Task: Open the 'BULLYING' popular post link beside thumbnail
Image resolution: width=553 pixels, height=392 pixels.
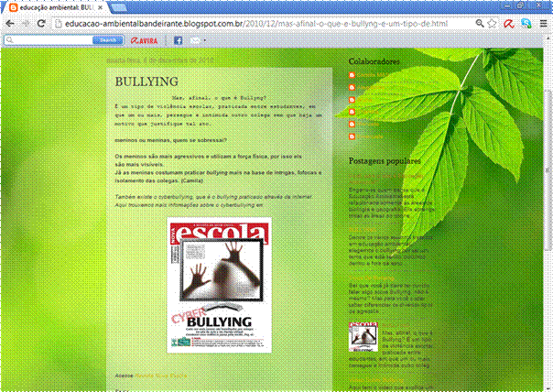Action: tap(396, 325)
